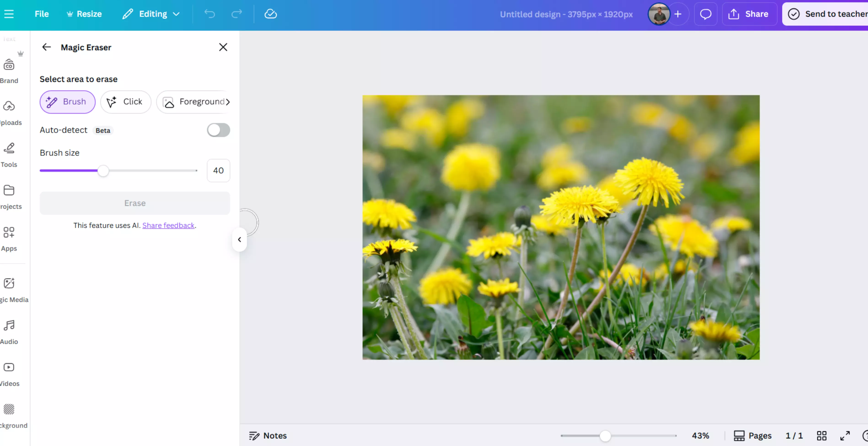Viewport: 868px width, 446px height.
Task: Open the File menu
Action: (x=42, y=14)
